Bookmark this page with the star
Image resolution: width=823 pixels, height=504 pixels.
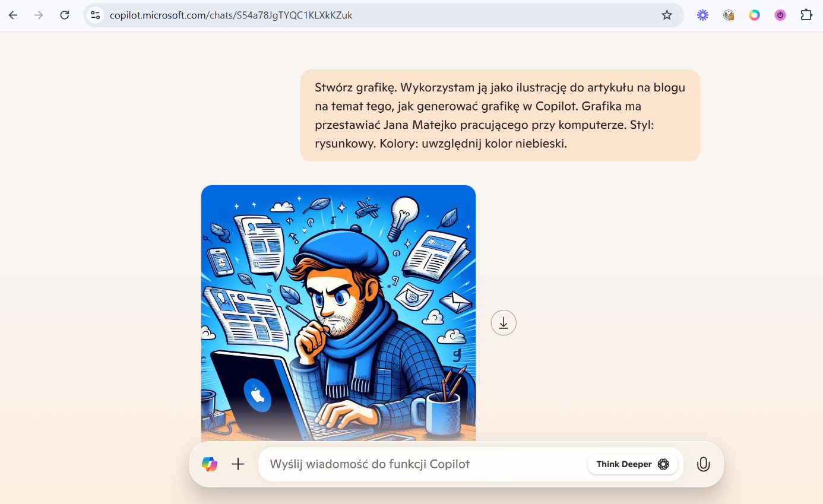(667, 15)
